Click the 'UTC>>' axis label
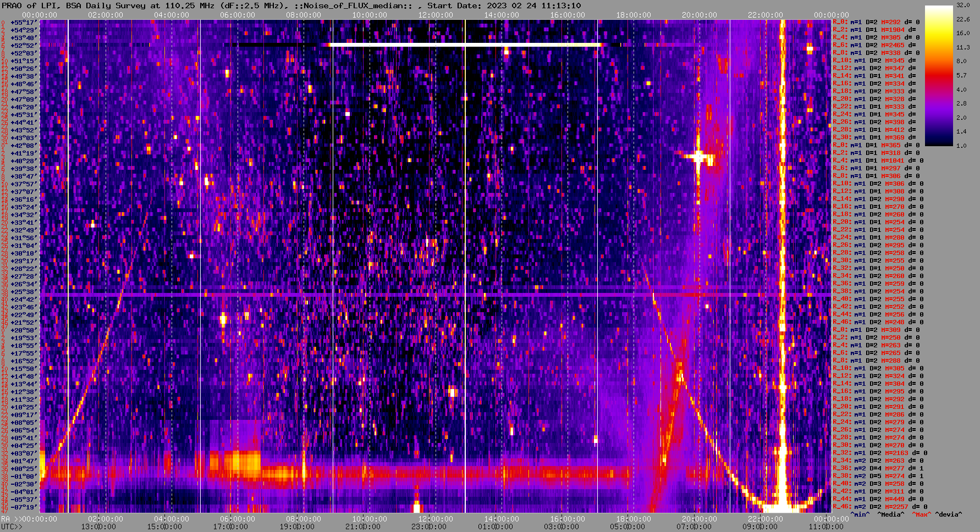This screenshot has width=980, height=532. (12, 527)
